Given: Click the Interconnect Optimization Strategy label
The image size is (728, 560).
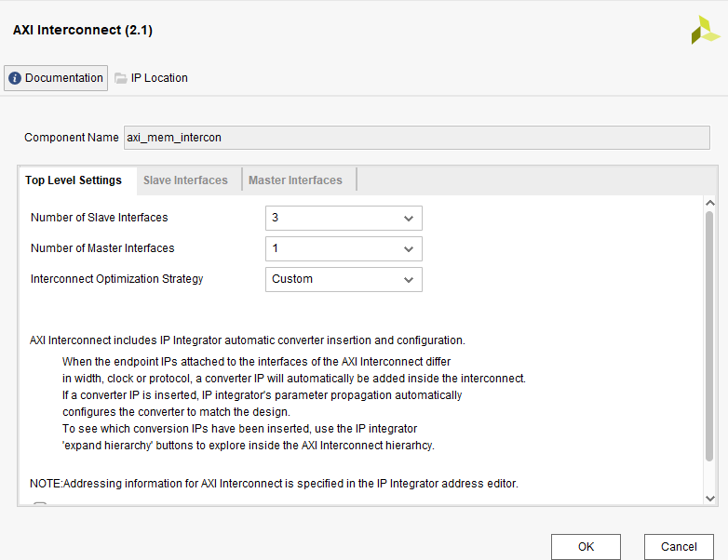Looking at the screenshot, I should tap(117, 279).
